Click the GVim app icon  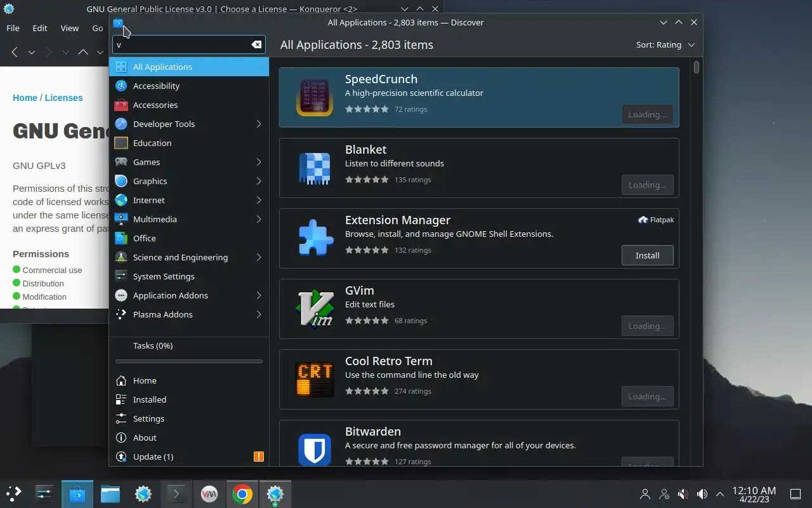pyautogui.click(x=315, y=309)
